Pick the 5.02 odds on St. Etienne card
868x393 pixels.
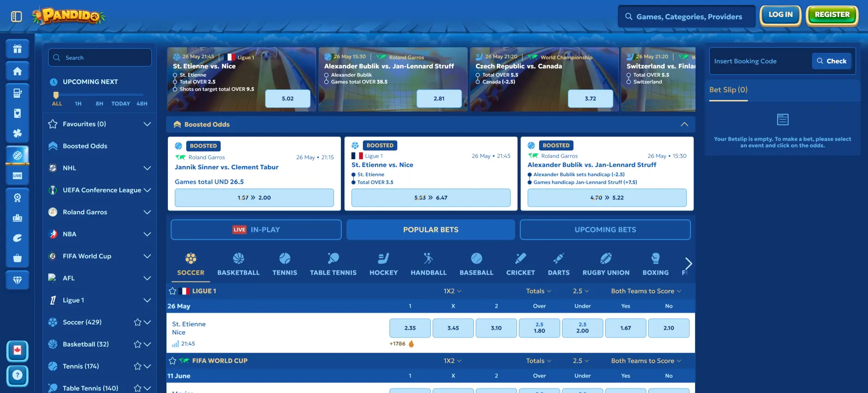click(x=288, y=99)
